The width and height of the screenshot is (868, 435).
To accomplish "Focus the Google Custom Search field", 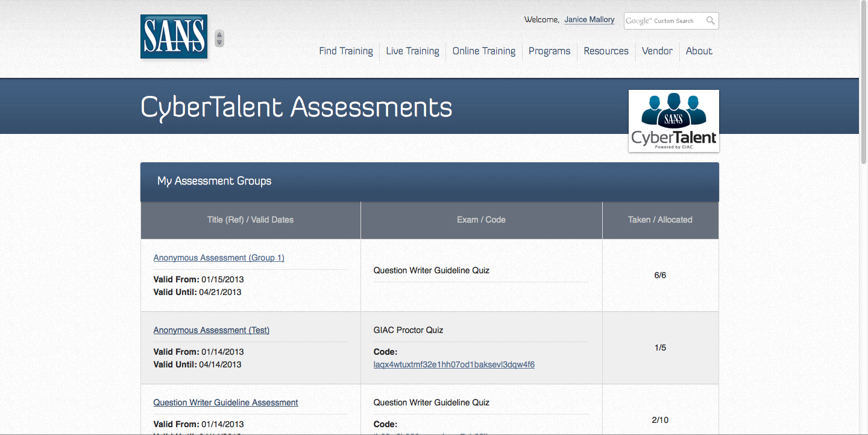I will (x=663, y=21).
